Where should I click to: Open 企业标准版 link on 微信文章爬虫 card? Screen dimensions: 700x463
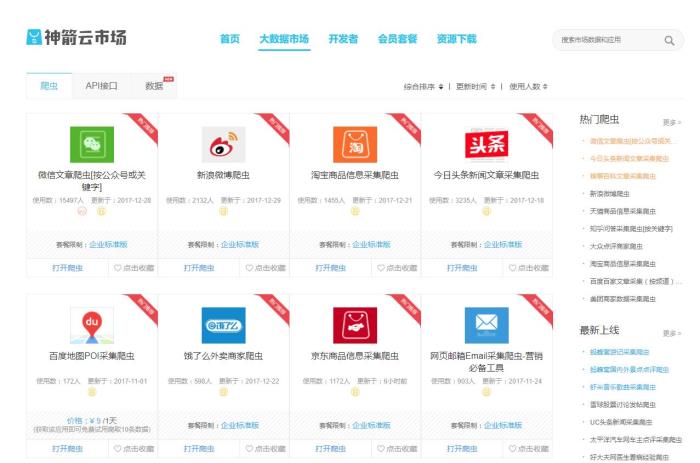click(108, 244)
